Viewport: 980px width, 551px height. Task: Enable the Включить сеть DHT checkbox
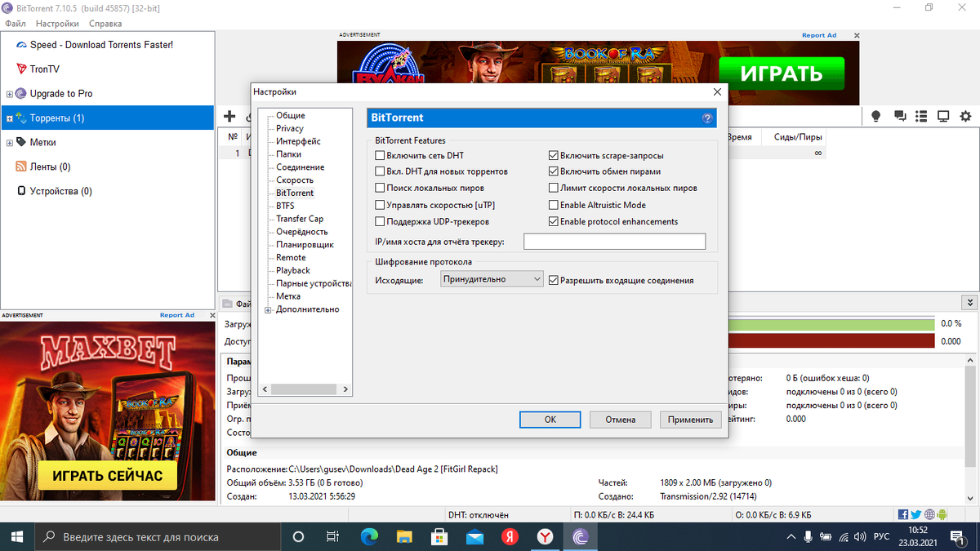tap(380, 155)
